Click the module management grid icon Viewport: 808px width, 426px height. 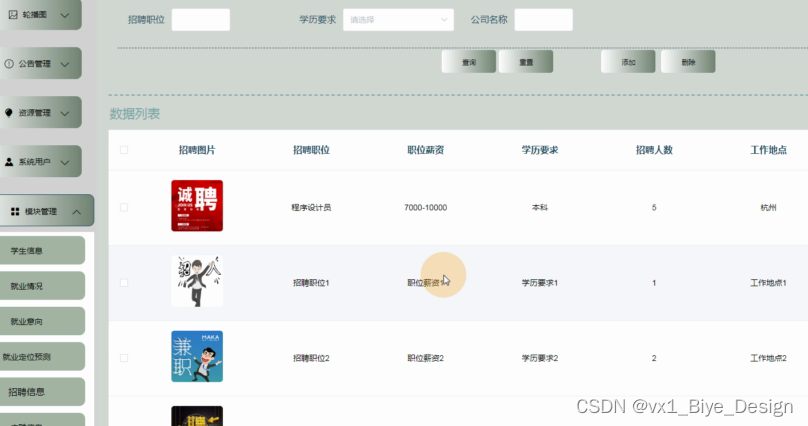point(15,212)
